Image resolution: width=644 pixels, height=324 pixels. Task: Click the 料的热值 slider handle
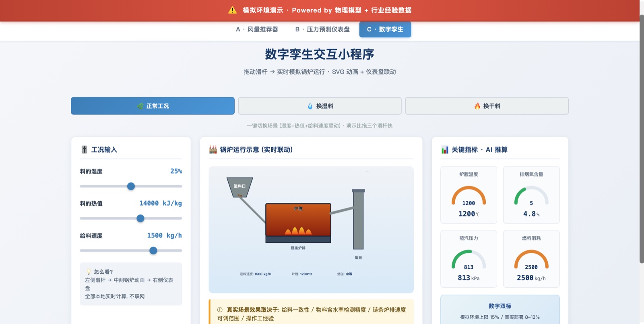[140, 219]
